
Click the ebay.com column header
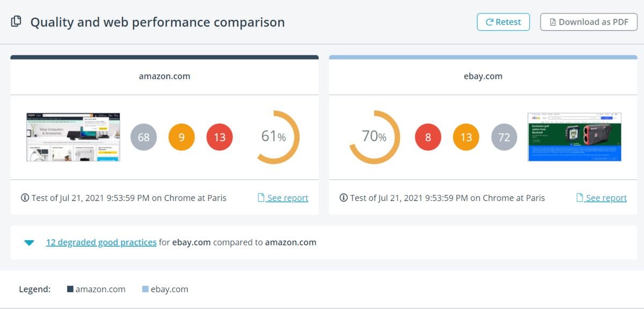click(x=483, y=76)
